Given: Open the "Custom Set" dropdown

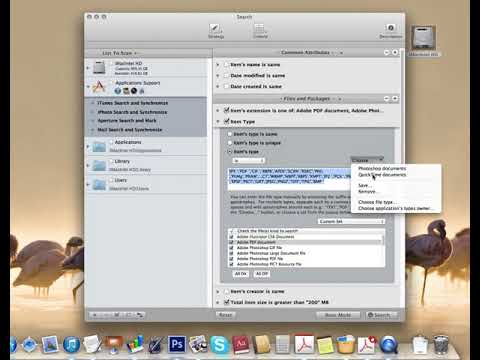Looking at the screenshot, I should (x=350, y=221).
